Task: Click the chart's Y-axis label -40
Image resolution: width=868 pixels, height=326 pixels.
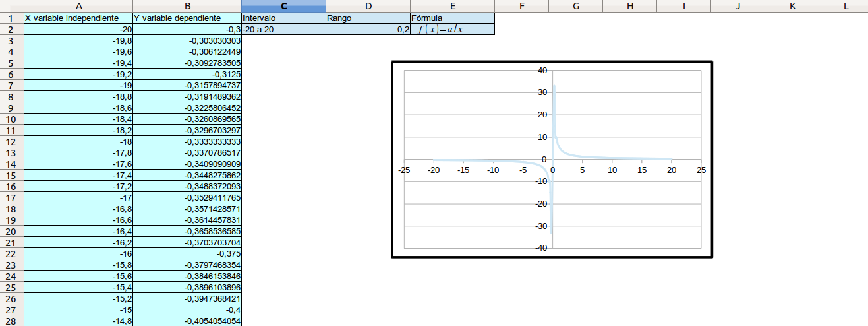Action: click(x=541, y=248)
